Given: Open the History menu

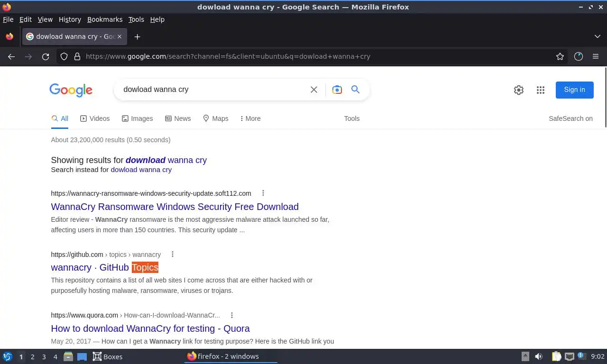Looking at the screenshot, I should coord(70,19).
